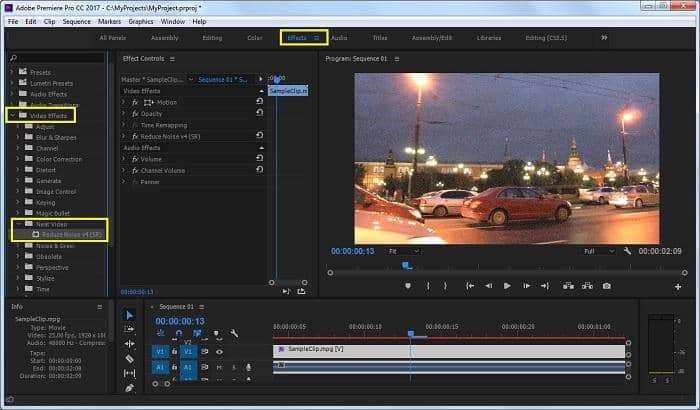Open the Full playback resolution dropdown
The height and width of the screenshot is (410, 700).
tap(599, 251)
